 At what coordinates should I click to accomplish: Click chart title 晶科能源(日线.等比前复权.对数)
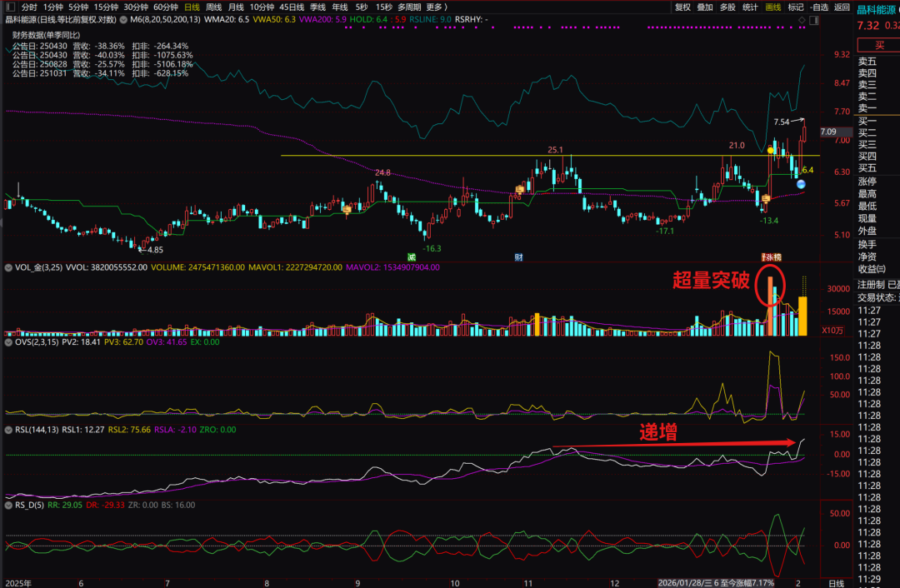61,19
